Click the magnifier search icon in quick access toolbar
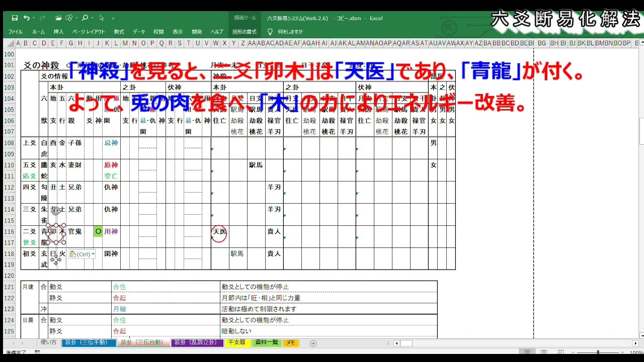 [85, 18]
